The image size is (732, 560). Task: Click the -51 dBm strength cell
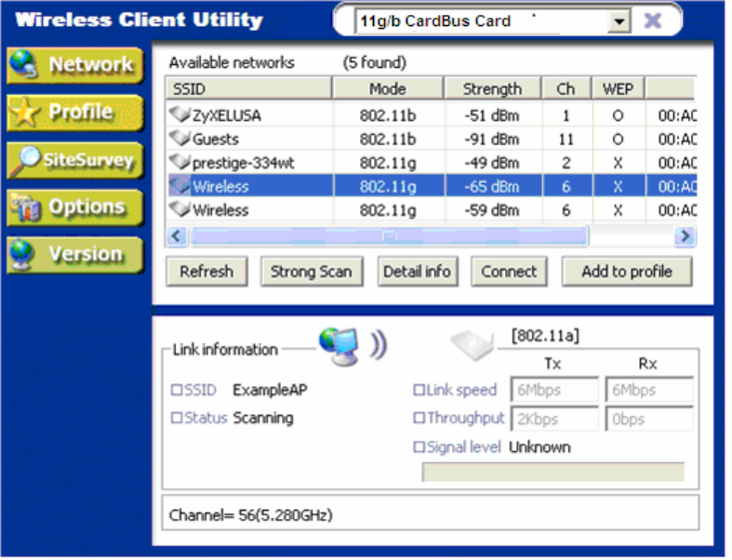pos(493,115)
